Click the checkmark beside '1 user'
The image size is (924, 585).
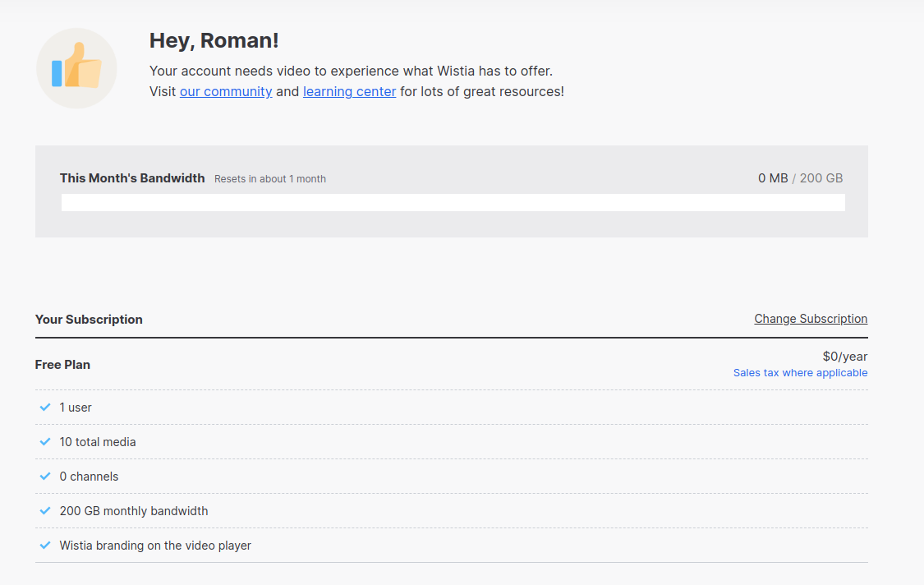pos(45,407)
